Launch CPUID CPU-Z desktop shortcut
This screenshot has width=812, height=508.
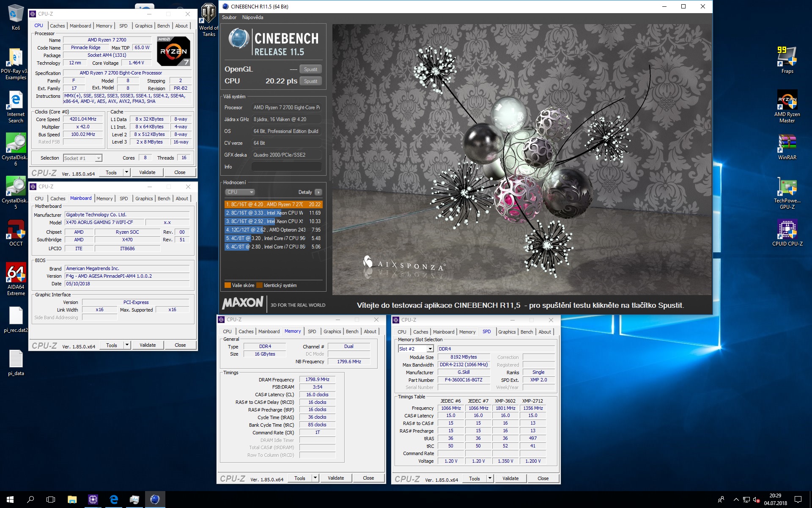[x=787, y=233]
